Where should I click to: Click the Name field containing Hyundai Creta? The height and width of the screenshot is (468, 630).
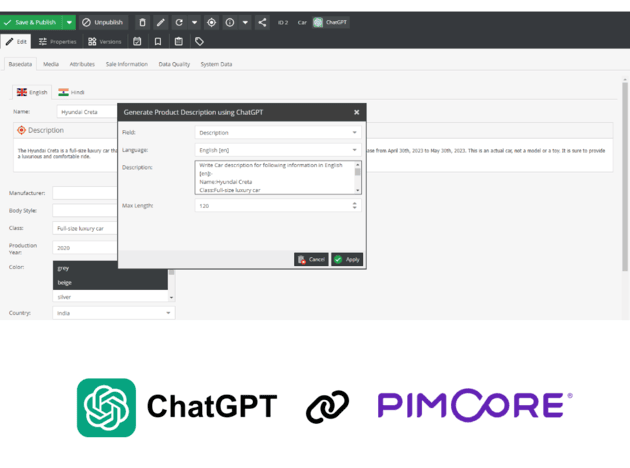(x=87, y=112)
